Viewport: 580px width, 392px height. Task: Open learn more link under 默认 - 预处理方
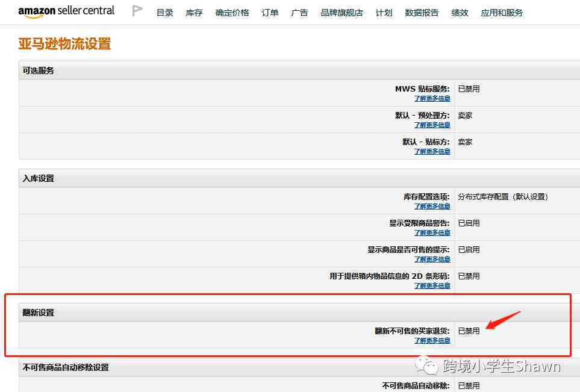coord(432,125)
